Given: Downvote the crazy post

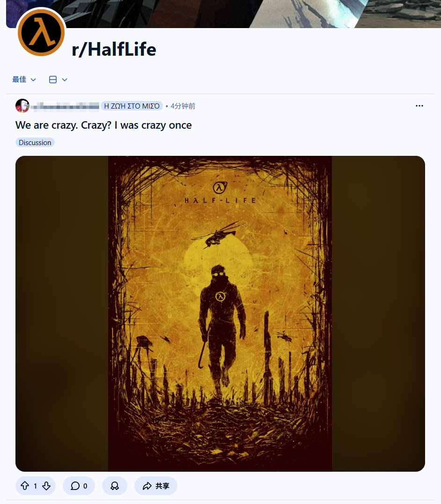Looking at the screenshot, I should 46,486.
